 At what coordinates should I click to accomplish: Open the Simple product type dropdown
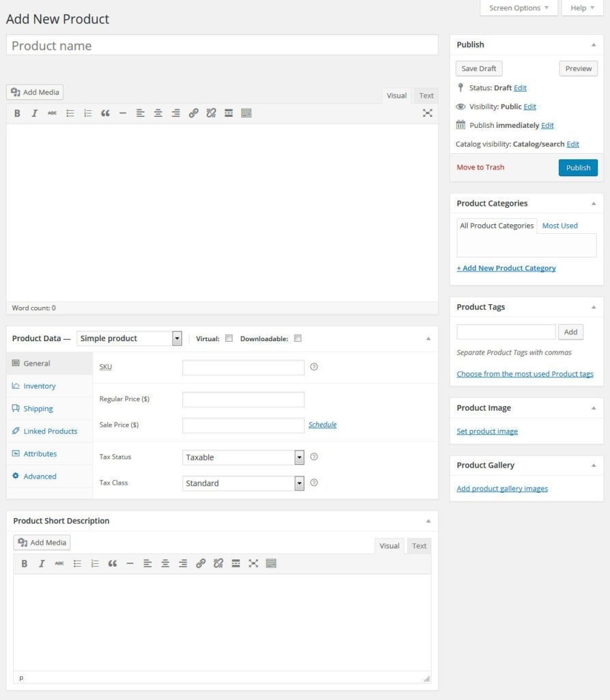129,338
